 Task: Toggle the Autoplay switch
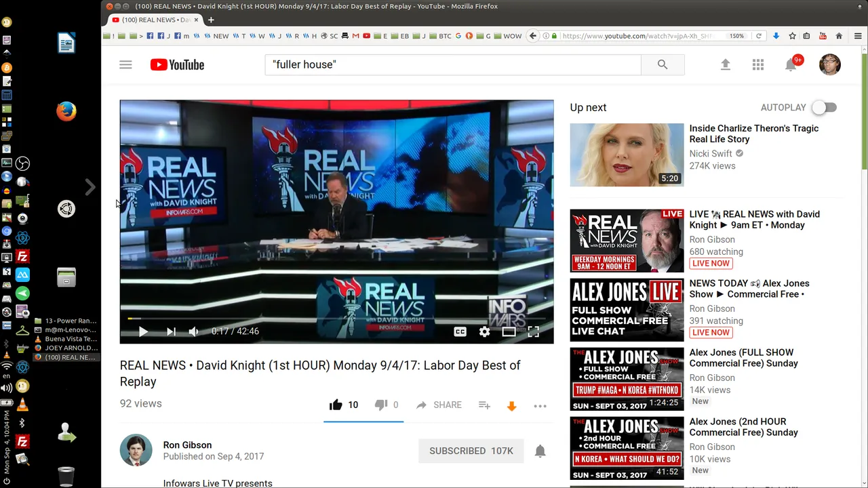click(825, 108)
